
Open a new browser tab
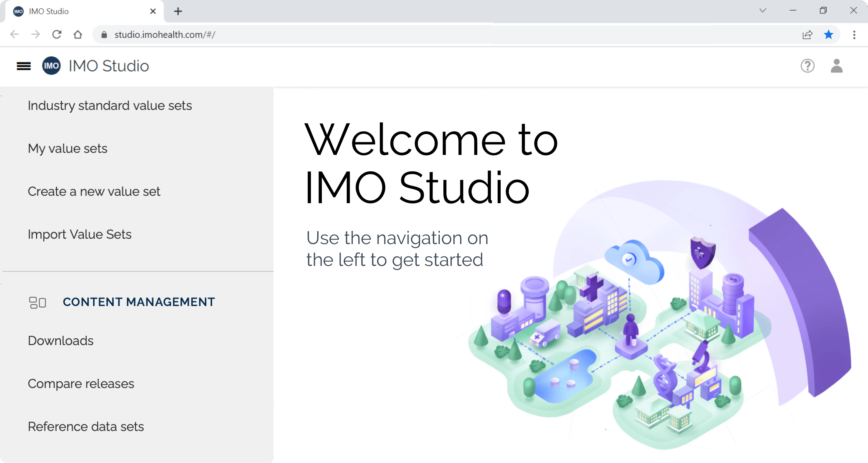tap(178, 11)
